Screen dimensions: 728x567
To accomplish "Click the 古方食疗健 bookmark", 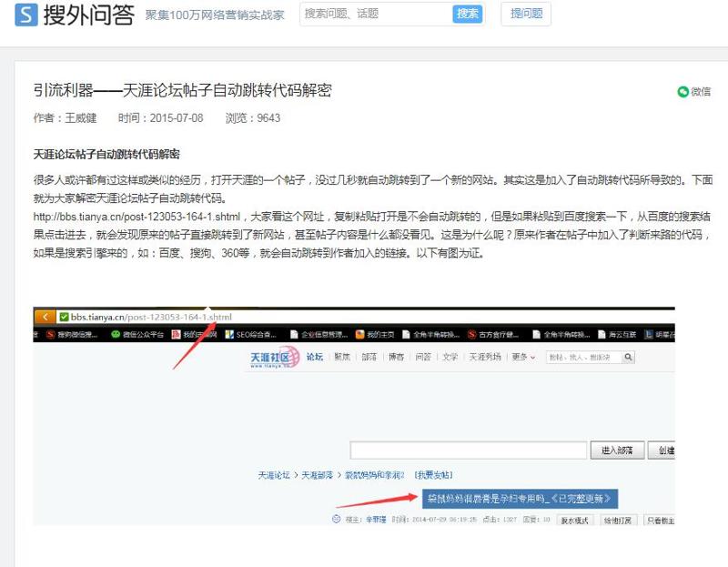I will tap(493, 334).
